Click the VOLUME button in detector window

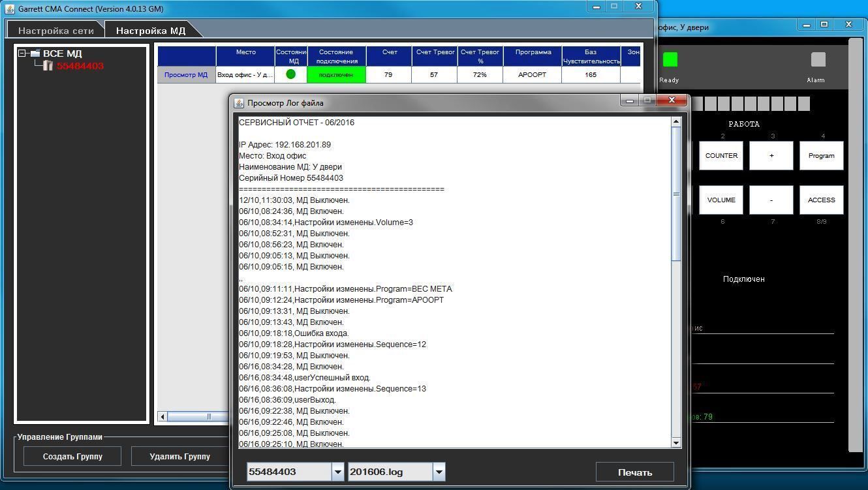[x=721, y=200]
